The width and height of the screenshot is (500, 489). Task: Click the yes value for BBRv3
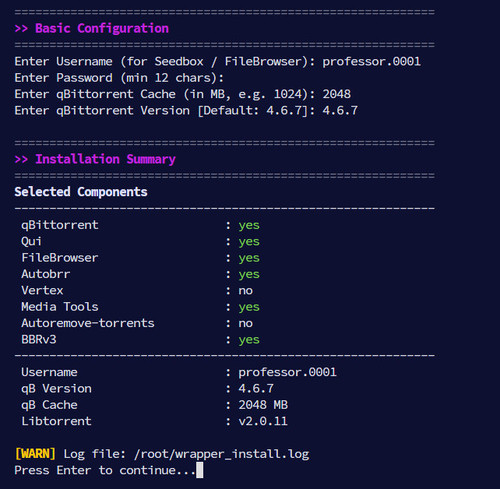click(249, 340)
